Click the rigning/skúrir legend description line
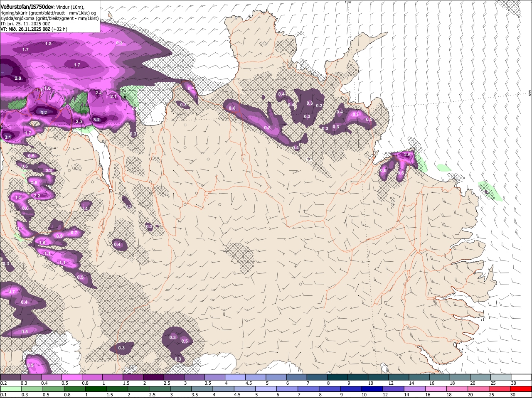Screen dimensions: 532x398 (48, 13)
